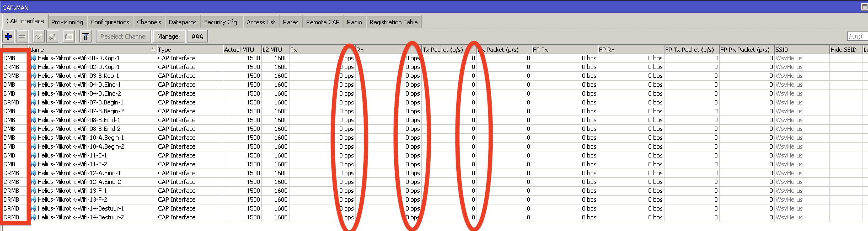Open the comment icon in toolbar
This screenshot has width=868, height=231.
(69, 36)
